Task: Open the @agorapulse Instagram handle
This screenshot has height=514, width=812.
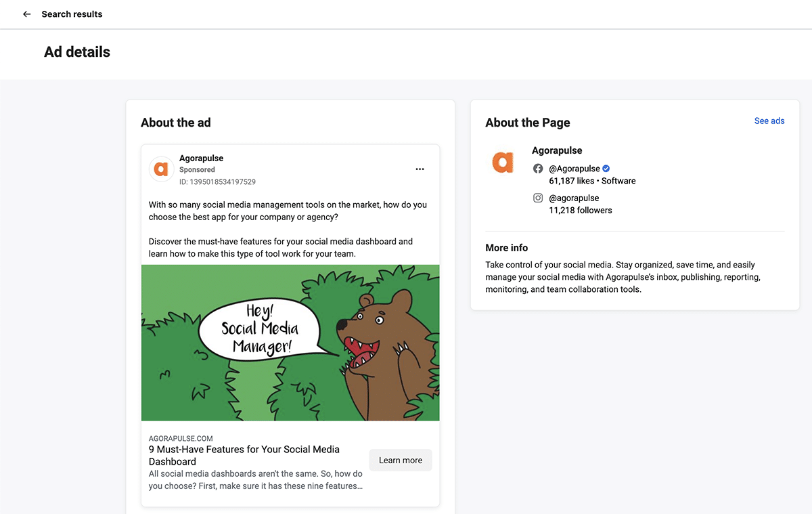Action: click(574, 198)
